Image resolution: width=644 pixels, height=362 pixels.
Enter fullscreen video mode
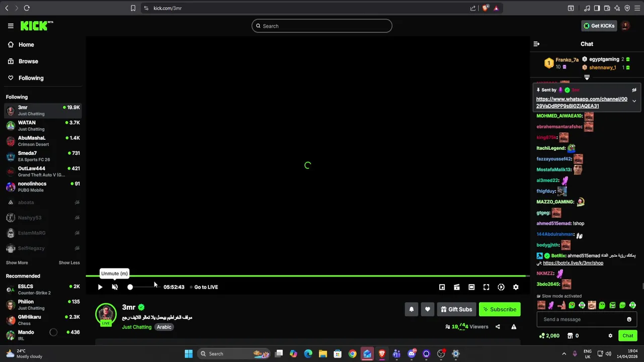486,287
